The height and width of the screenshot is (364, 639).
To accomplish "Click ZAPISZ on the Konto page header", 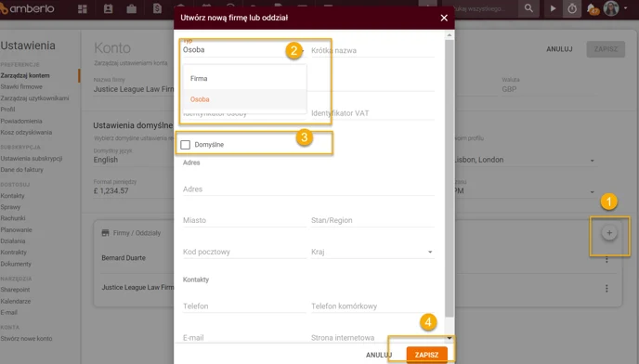I will coord(606,49).
